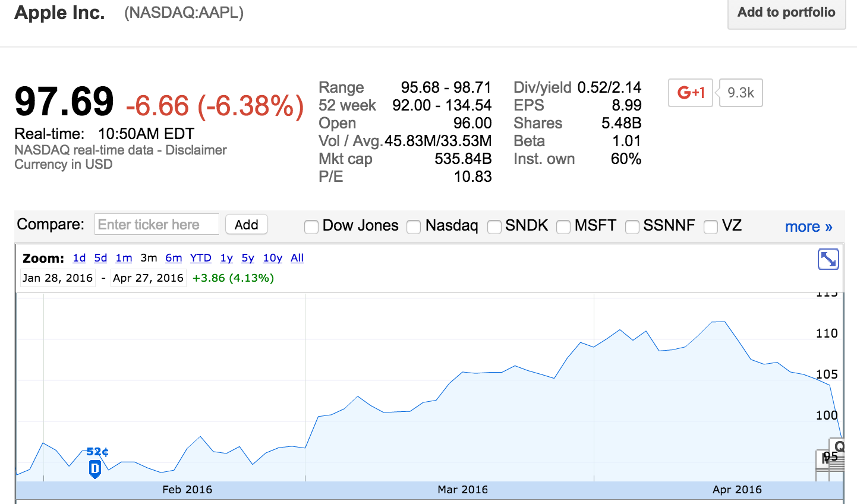Enable the Dow Jones comparison checkbox

click(311, 226)
